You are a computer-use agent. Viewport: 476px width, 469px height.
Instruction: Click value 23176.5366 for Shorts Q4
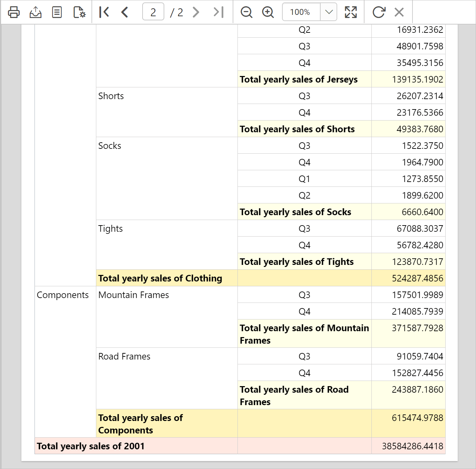409,112
